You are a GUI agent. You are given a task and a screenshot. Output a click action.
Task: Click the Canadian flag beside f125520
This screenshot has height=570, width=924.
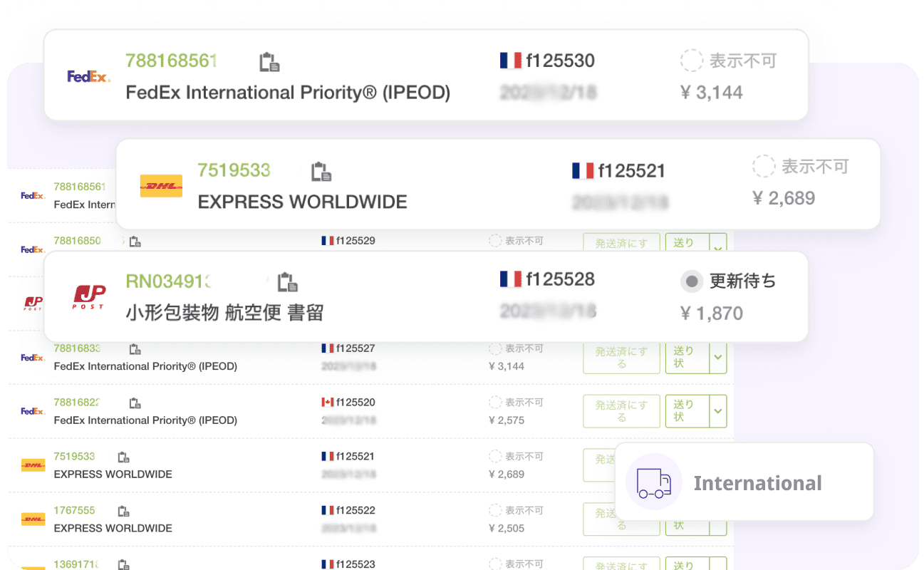[327, 402]
